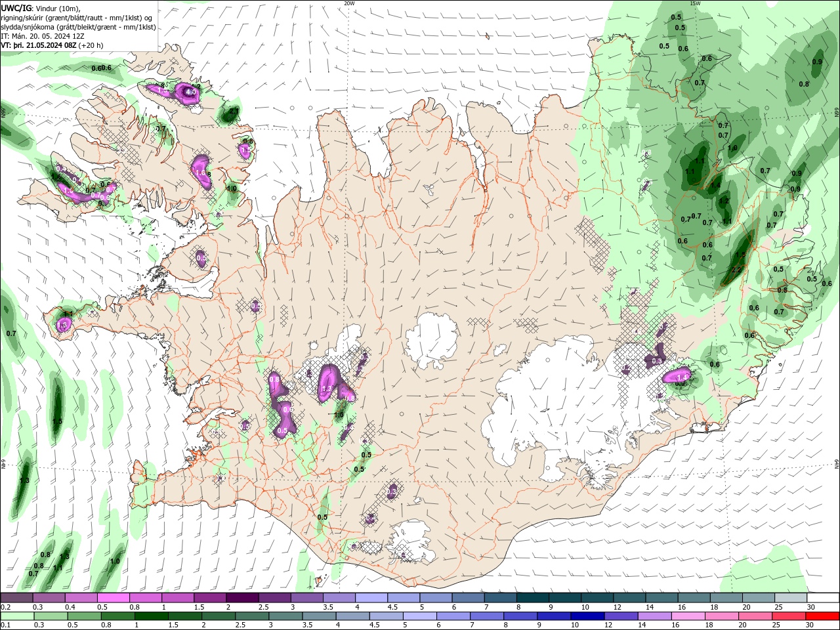Click the '0.1' tick of rain legend
Viewport: 840px width, 630px height.
click(5, 625)
